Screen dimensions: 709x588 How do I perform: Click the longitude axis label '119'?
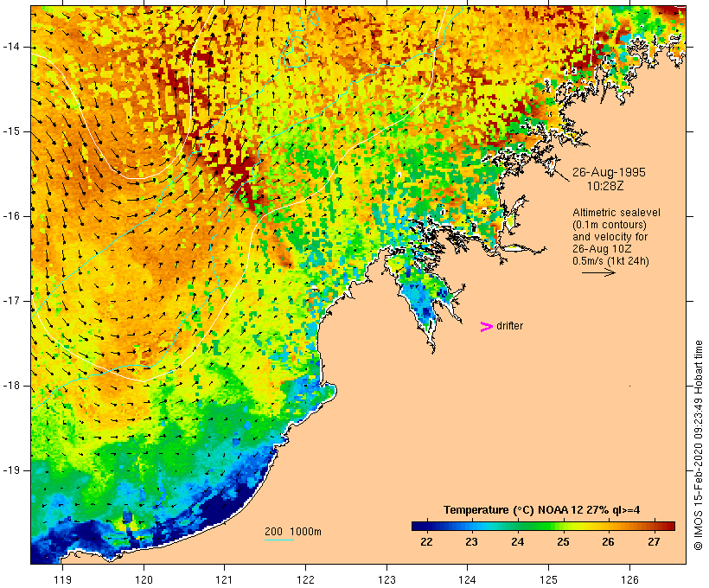click(62, 579)
